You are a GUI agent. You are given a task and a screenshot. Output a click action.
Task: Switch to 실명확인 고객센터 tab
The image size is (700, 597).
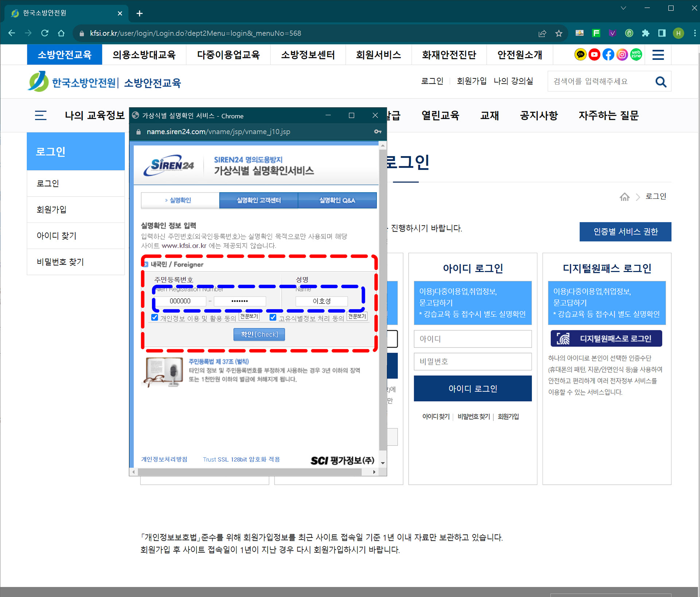tap(258, 200)
